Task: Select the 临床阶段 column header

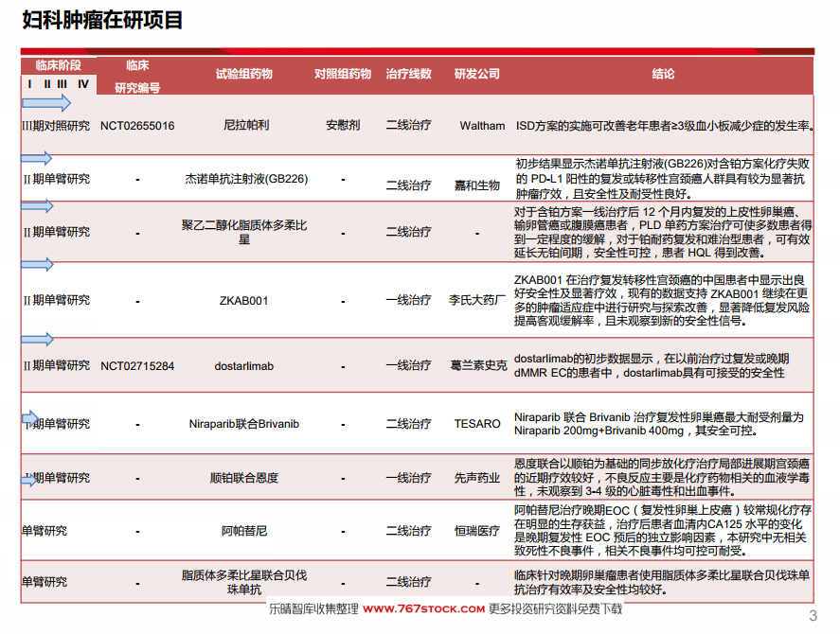Action: (59, 65)
